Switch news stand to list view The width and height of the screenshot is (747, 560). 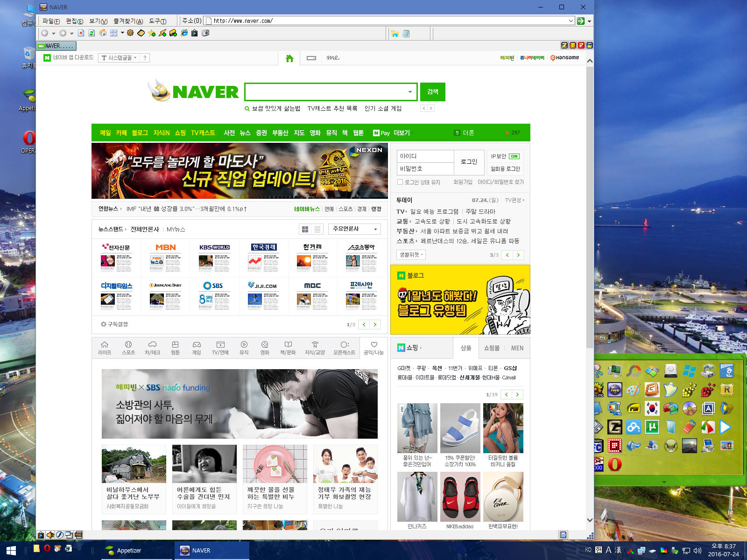pos(317,229)
